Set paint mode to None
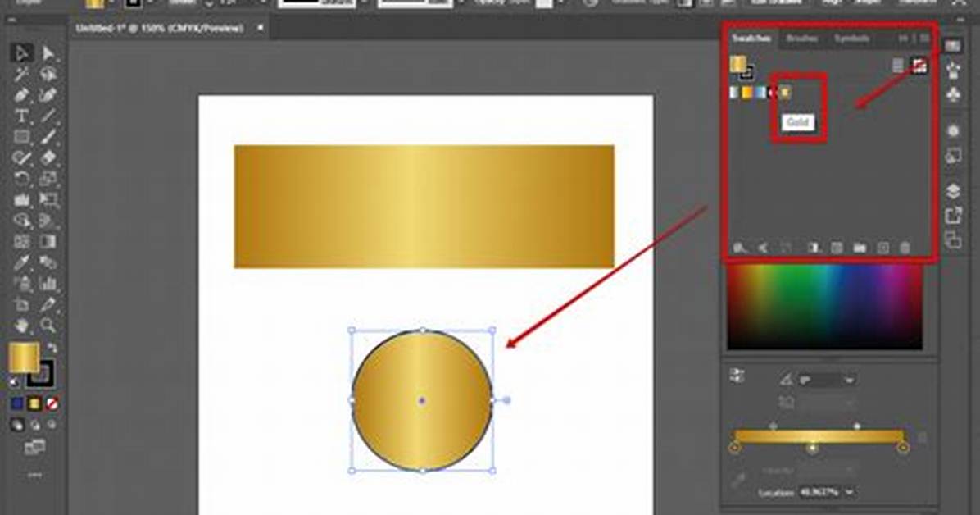 52,404
